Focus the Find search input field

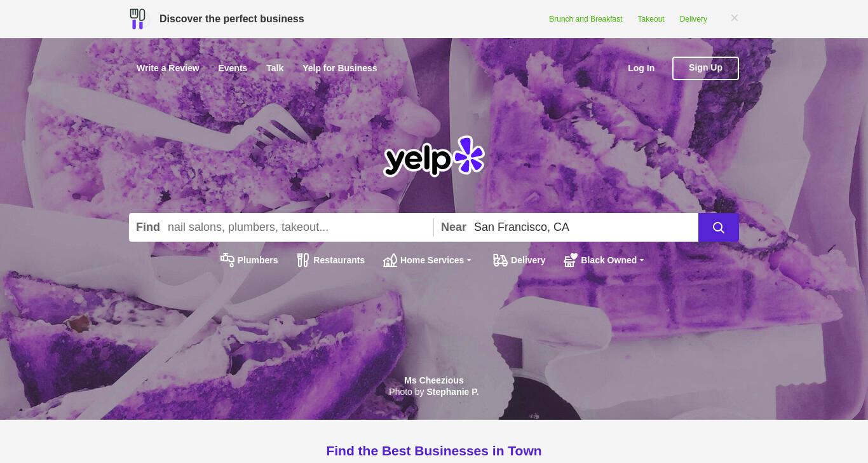coord(297,227)
